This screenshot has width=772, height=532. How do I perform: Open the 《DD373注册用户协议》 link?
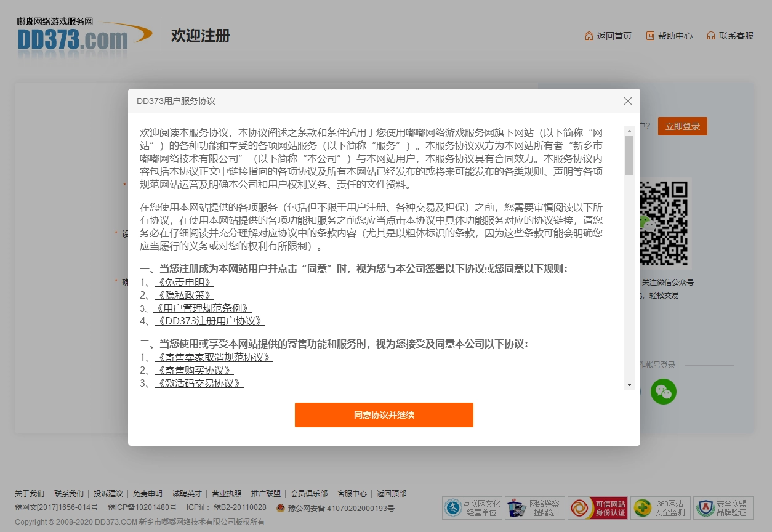pos(210,321)
